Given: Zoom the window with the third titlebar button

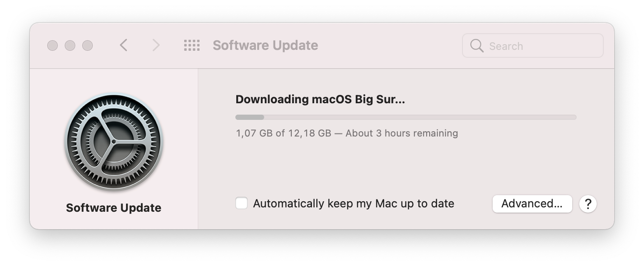Looking at the screenshot, I should pos(87,45).
